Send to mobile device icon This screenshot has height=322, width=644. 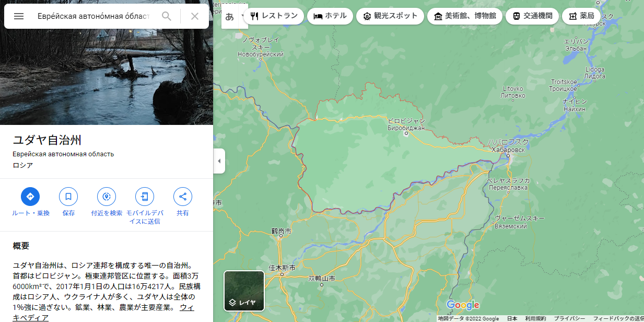pyautogui.click(x=145, y=197)
